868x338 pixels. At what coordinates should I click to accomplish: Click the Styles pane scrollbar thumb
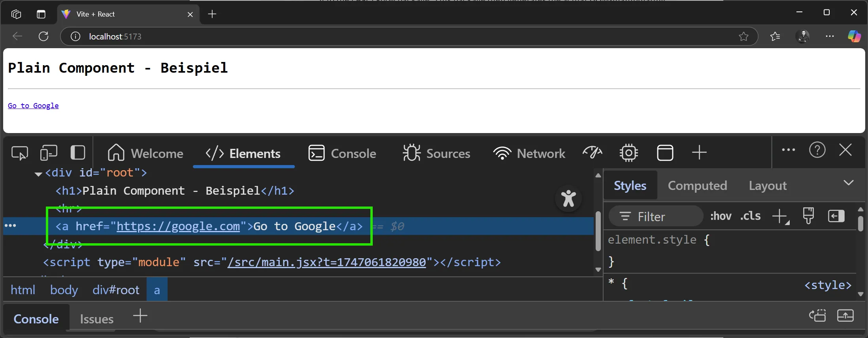(860, 223)
